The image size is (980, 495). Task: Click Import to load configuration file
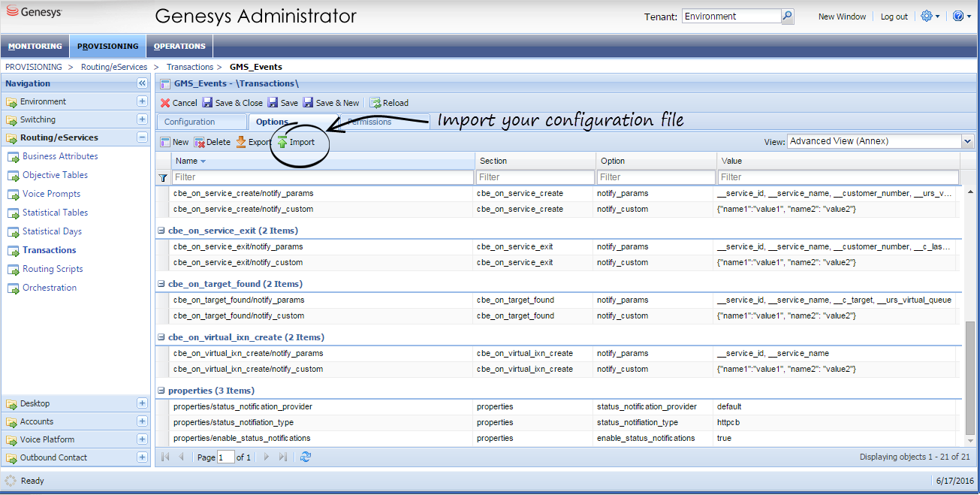coord(296,142)
